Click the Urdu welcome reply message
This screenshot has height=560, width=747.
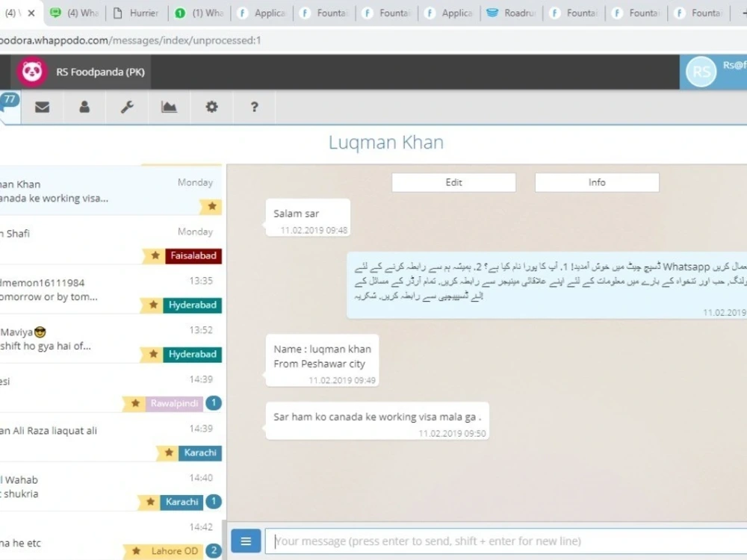pos(547,285)
